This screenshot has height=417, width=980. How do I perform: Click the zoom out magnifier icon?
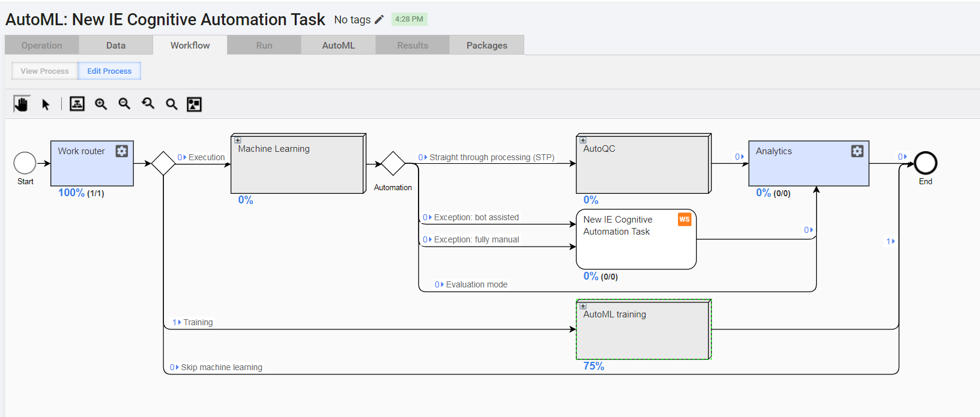click(124, 104)
